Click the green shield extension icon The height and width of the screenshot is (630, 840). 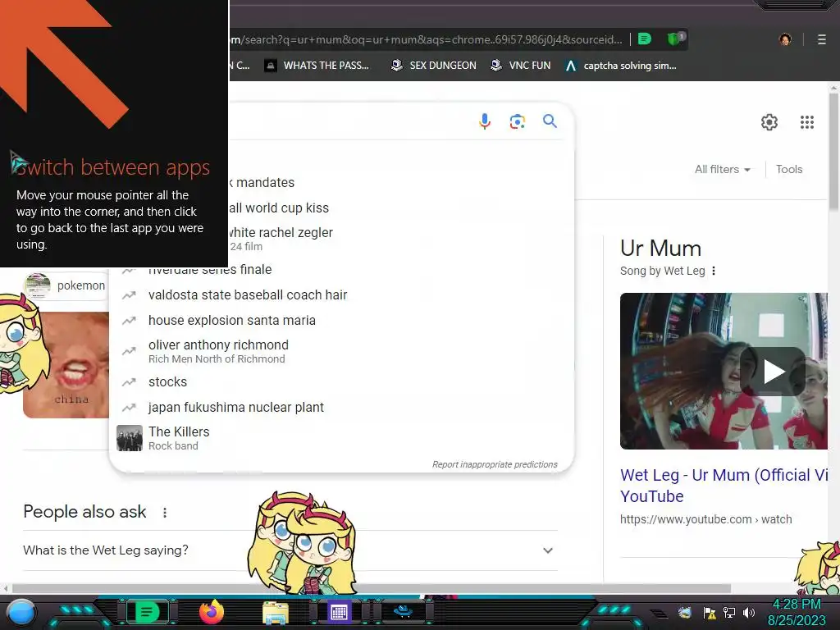[x=674, y=39]
